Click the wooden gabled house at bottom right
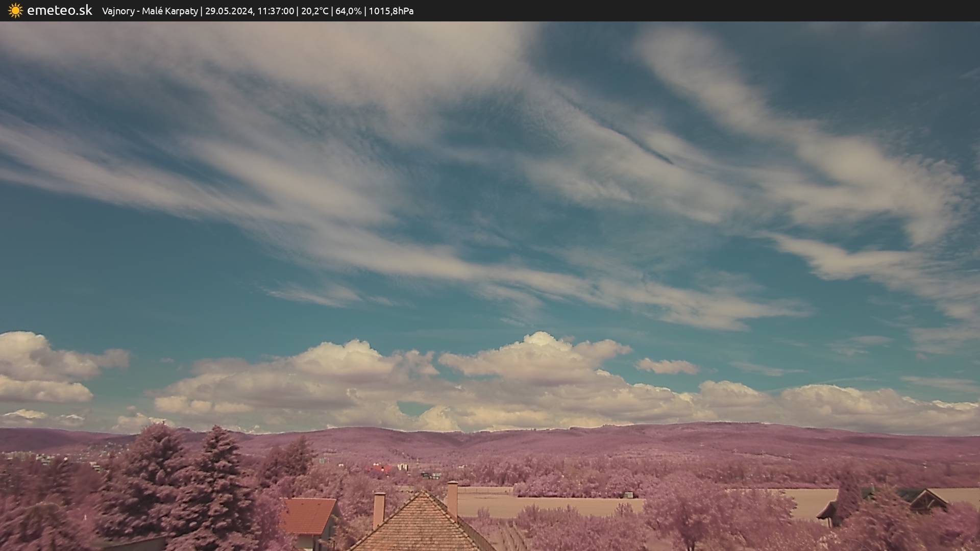This screenshot has width=980, height=551. [928, 500]
